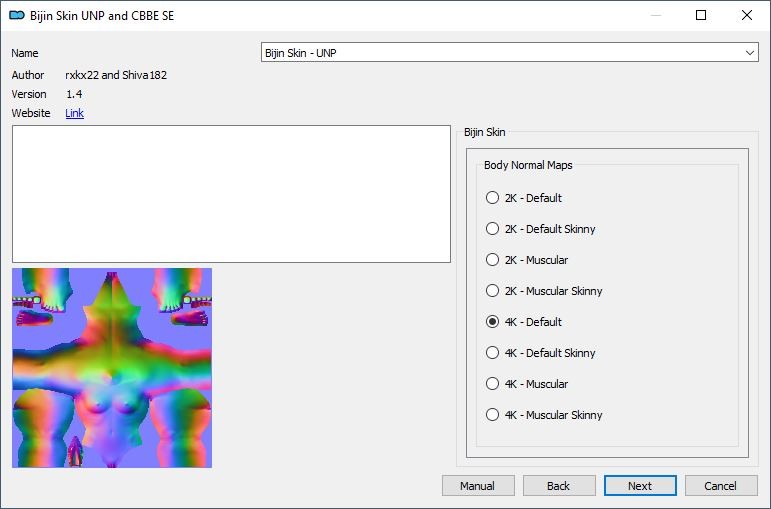Viewport: 771px width, 509px height.
Task: Click the author text rxkx22 and Shiva182
Action: pyautogui.click(x=116, y=75)
